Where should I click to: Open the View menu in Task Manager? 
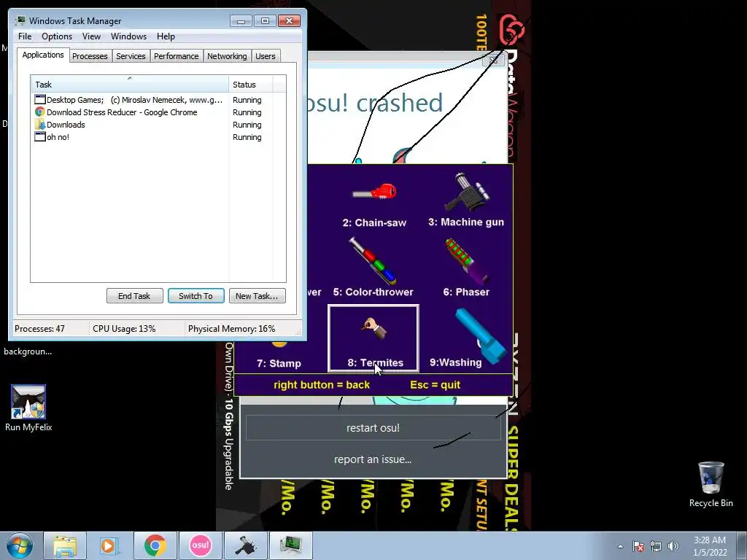point(91,36)
